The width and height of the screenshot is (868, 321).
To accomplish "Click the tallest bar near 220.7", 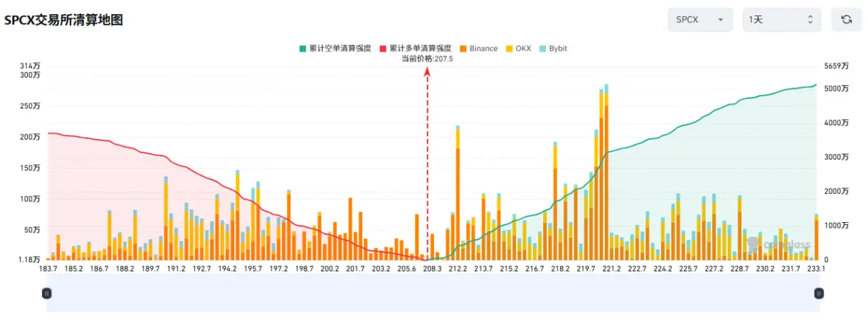I will pos(606,172).
